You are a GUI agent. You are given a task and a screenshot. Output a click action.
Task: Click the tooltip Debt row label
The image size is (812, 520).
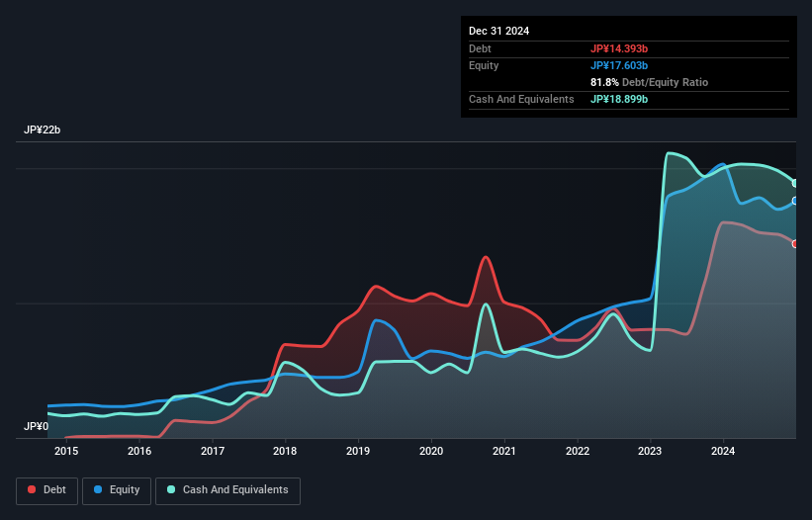point(480,48)
